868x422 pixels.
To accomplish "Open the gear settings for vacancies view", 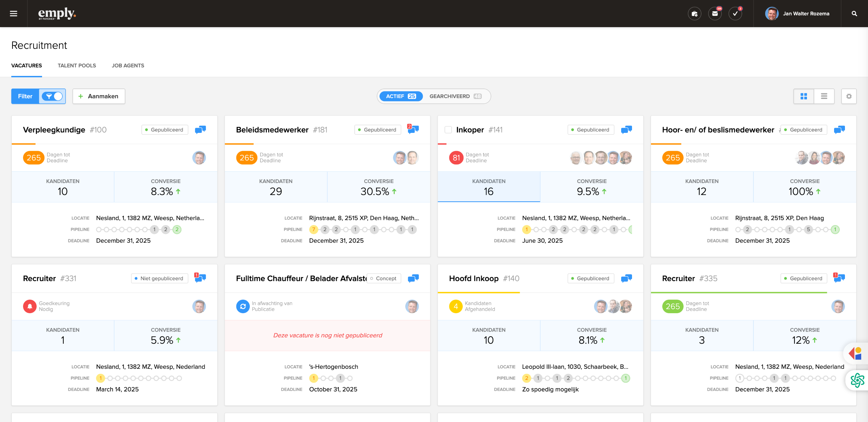I will tap(849, 96).
